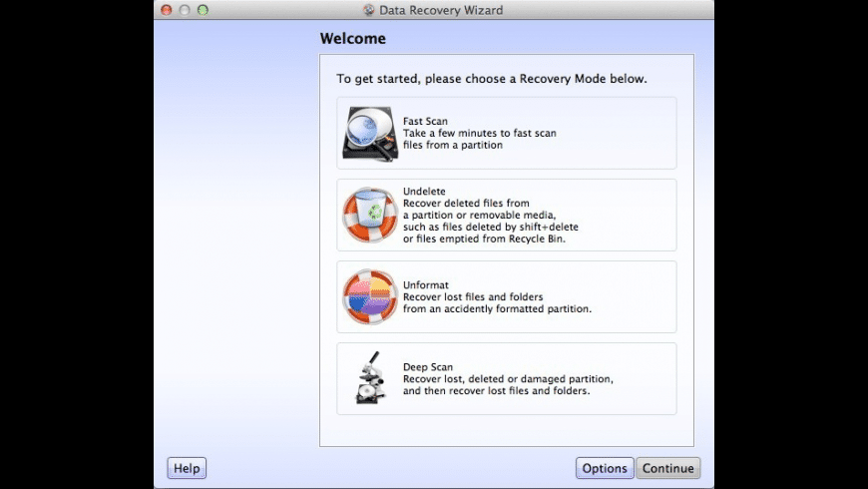Click 'Recover lost, deleted or damaged partition,' text
The image size is (868, 489).
(508, 379)
